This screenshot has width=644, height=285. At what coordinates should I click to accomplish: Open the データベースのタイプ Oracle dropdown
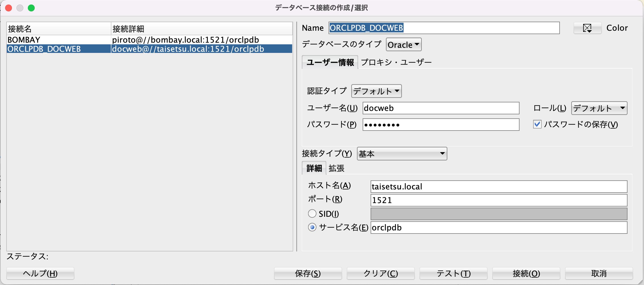point(403,45)
